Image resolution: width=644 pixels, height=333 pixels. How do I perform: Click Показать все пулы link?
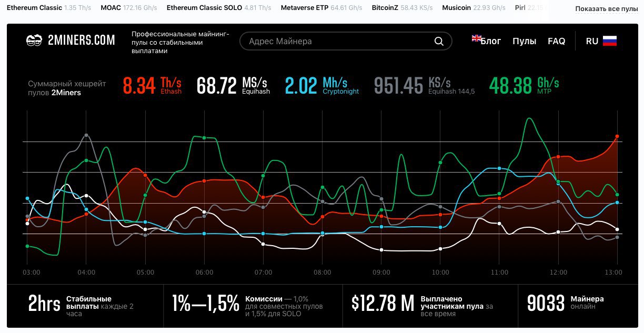pyautogui.click(x=606, y=9)
